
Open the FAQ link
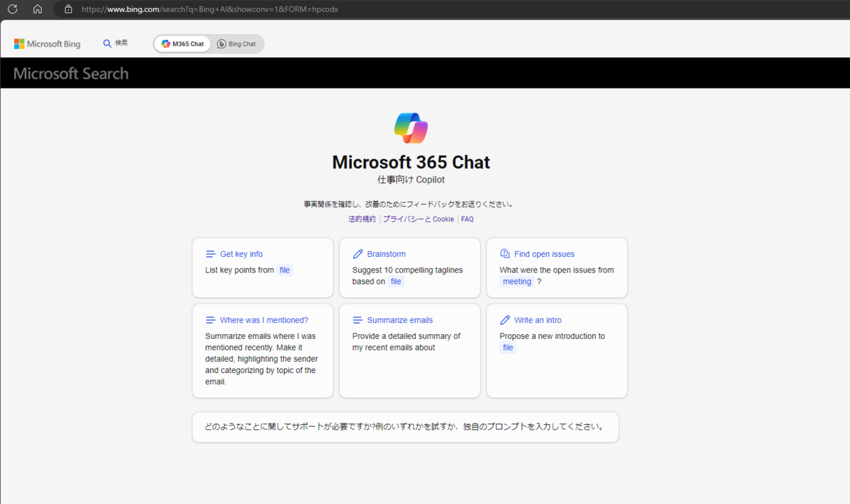point(467,219)
